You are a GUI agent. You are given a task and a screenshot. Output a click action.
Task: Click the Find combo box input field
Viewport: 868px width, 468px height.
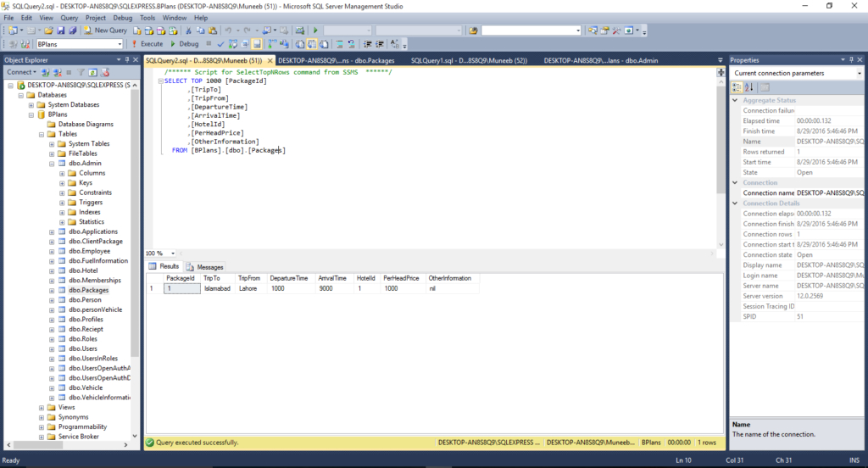point(527,31)
